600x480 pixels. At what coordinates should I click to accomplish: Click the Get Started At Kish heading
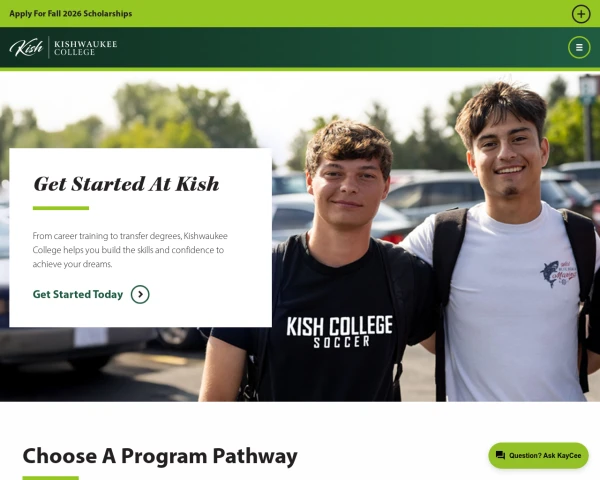coord(126,184)
